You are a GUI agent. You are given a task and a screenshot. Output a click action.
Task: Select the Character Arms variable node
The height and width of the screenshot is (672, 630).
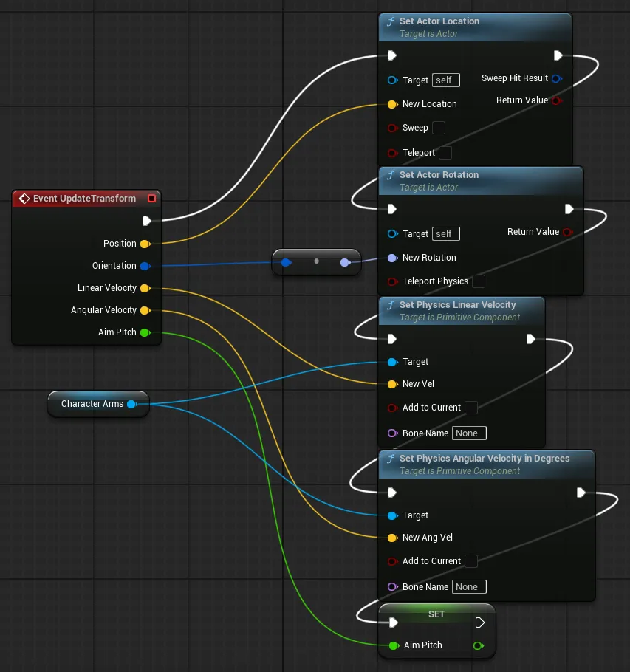tap(98, 404)
